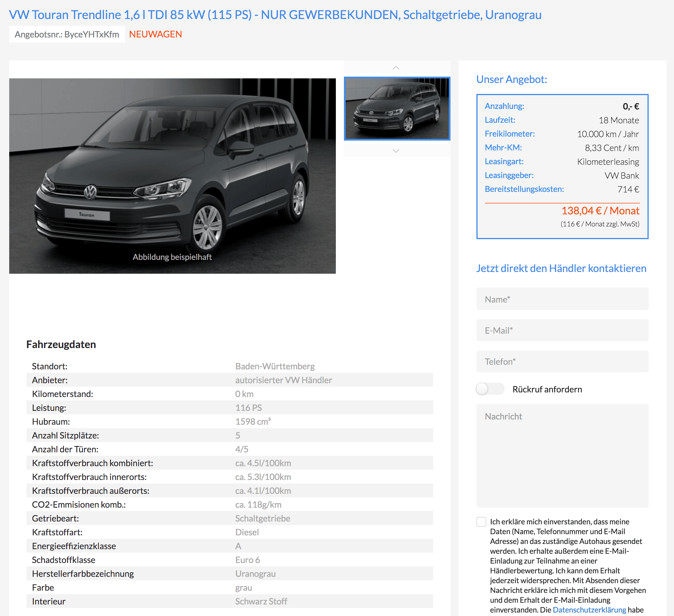Click the Anzahl Sitzplätze value 5
This screenshot has height=616, width=674.
[238, 435]
